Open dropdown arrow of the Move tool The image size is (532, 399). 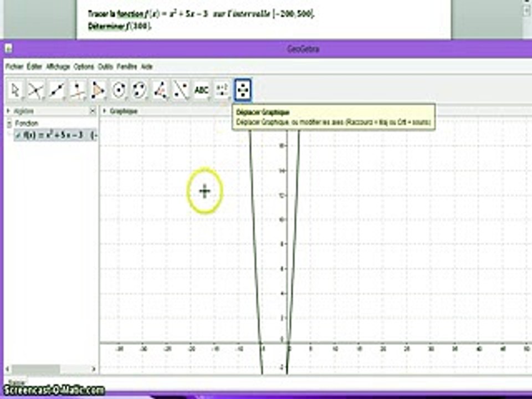23,99
